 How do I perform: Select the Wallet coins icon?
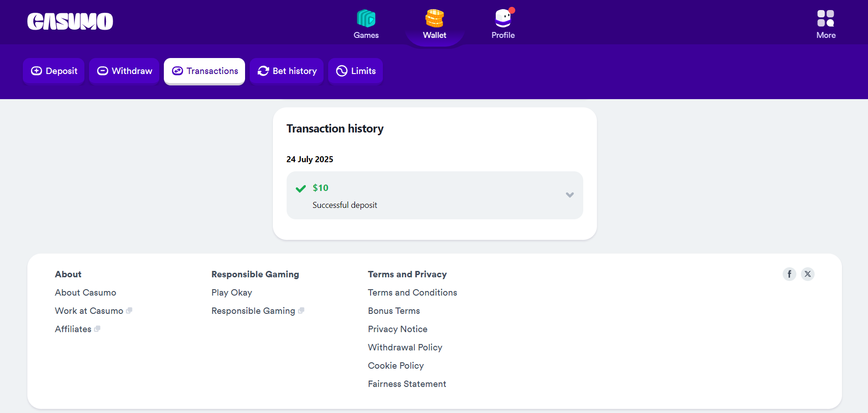coord(434,18)
